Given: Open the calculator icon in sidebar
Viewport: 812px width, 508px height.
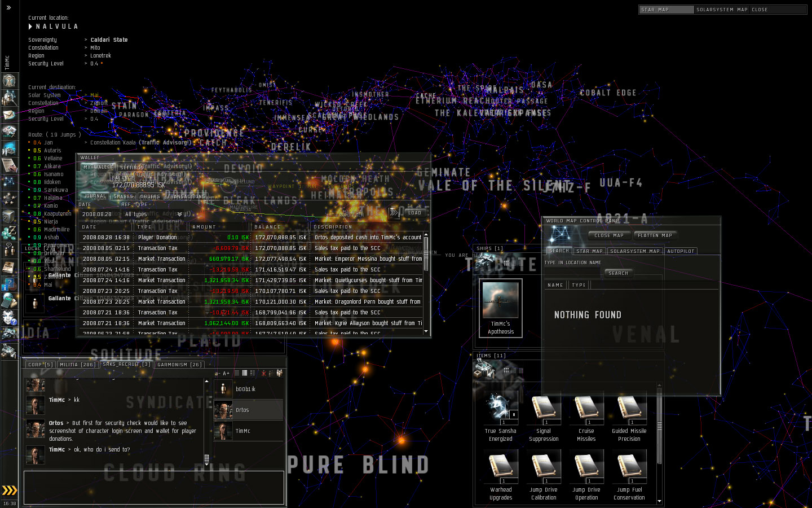Looking at the screenshot, I should (9, 300).
